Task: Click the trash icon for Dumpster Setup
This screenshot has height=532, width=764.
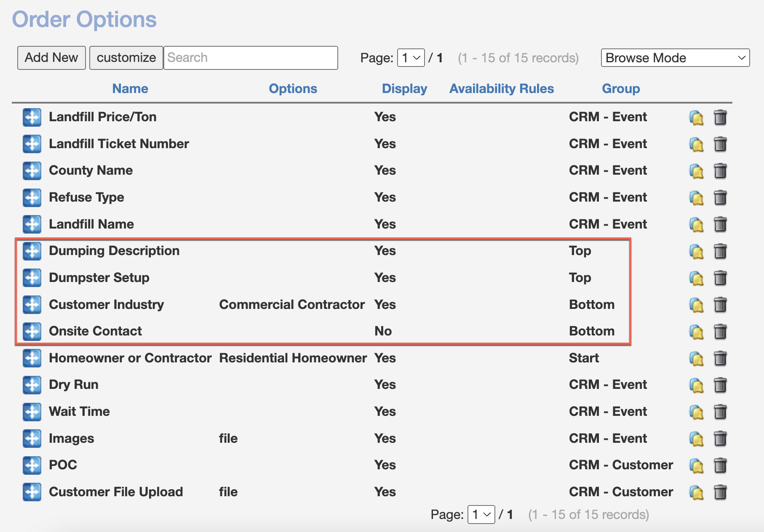Action: click(720, 278)
